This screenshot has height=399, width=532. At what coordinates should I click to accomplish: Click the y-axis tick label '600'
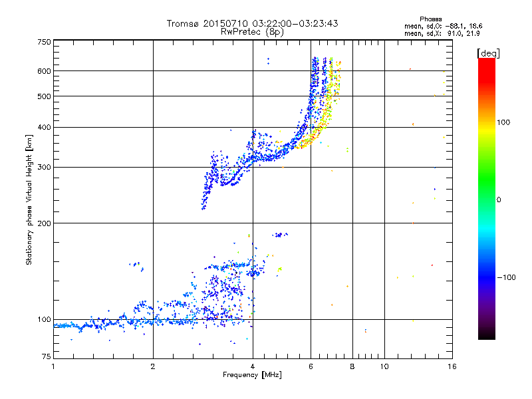pos(44,71)
